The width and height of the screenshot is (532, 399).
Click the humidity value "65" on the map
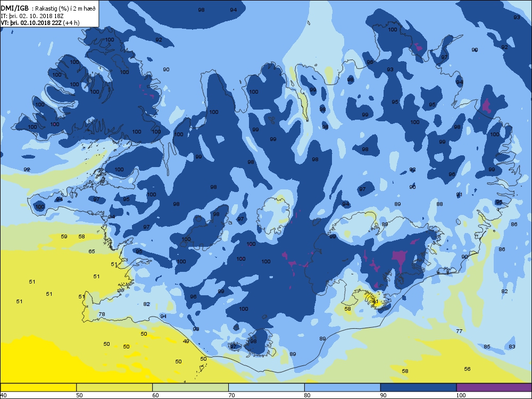pyautogui.click(x=92, y=252)
